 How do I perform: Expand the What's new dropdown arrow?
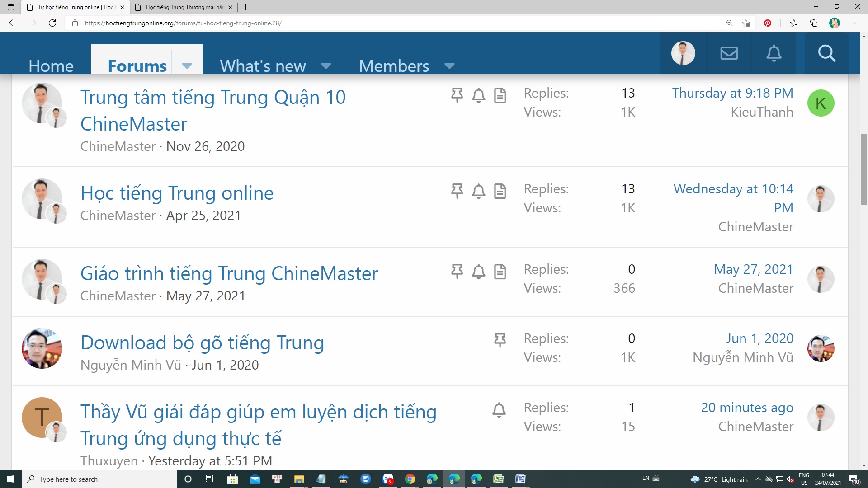point(325,66)
